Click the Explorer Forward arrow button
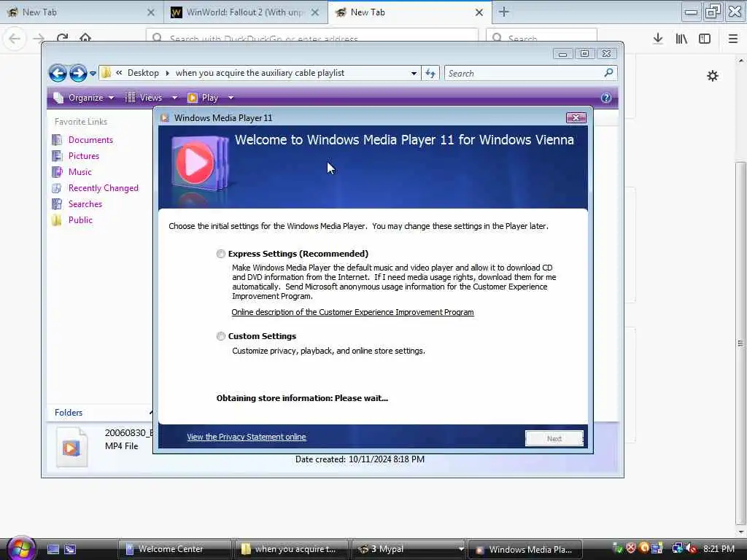 click(78, 74)
